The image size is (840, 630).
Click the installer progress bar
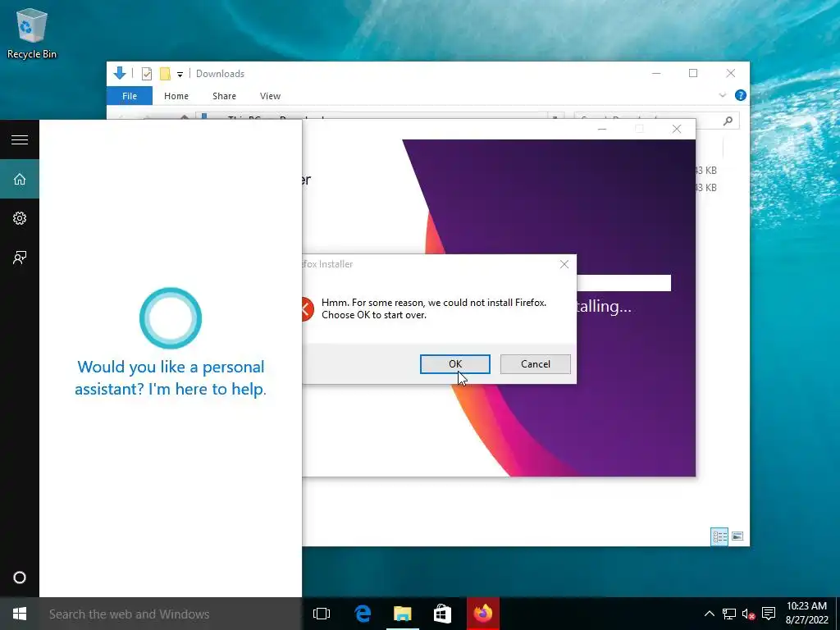pyautogui.click(x=623, y=283)
